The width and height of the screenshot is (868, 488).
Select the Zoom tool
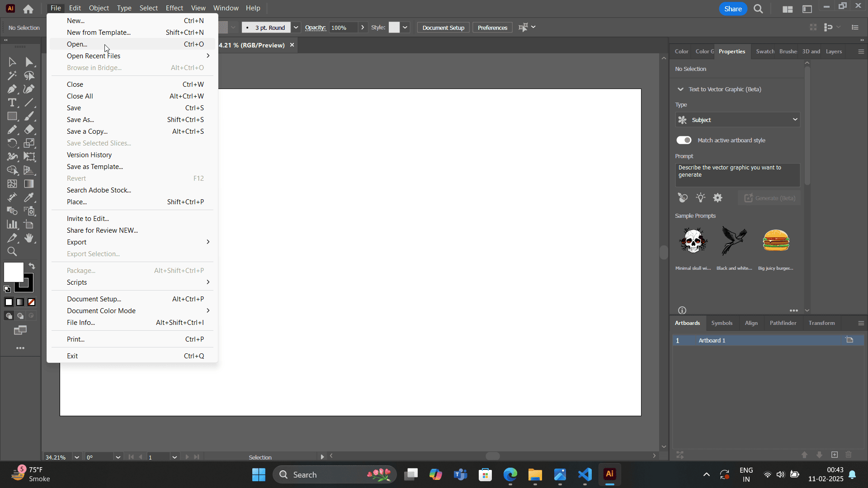(12, 252)
